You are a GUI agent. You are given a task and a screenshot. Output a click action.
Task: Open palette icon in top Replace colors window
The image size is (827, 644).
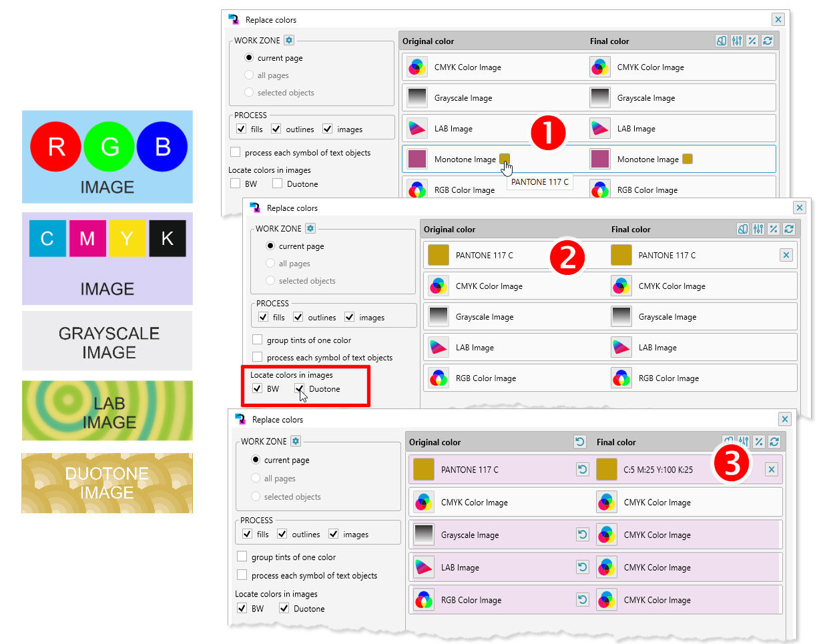click(x=722, y=41)
